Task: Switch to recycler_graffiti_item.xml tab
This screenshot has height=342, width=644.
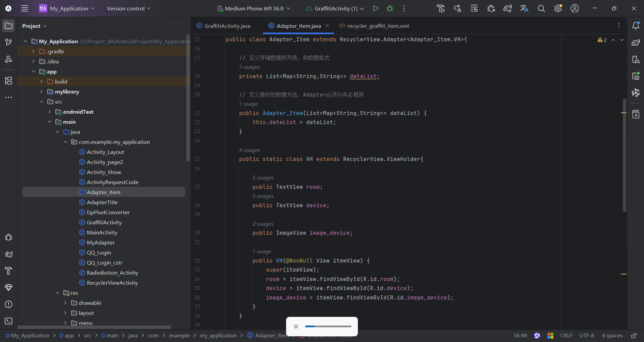Action: 374,26
